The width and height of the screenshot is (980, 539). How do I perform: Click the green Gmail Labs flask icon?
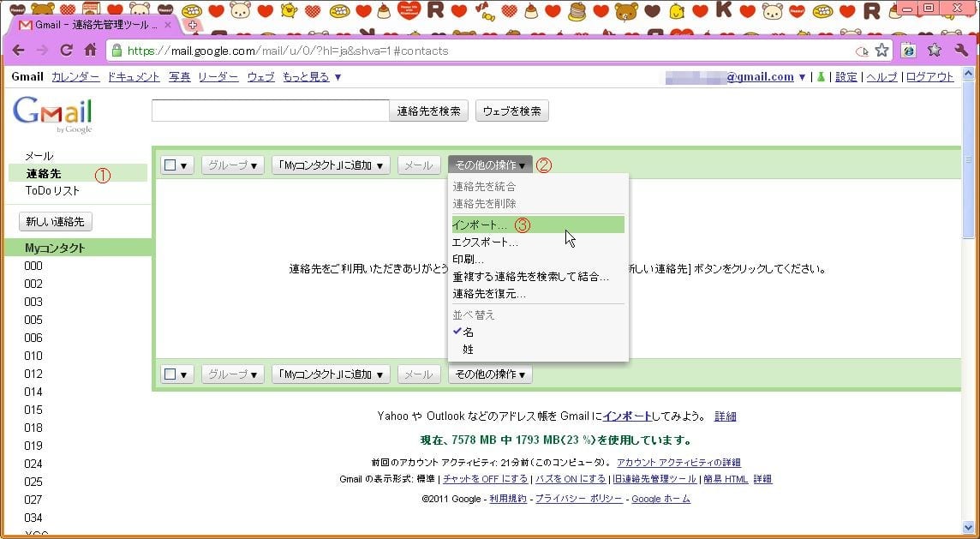click(820, 77)
